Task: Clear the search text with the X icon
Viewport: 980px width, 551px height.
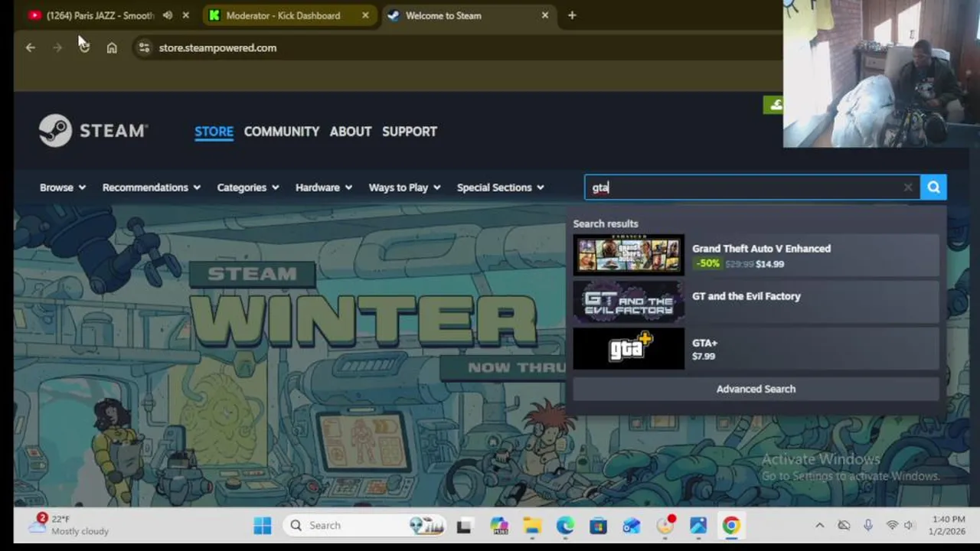Action: [x=908, y=187]
